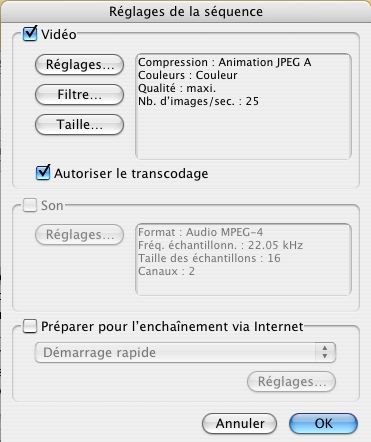The height and width of the screenshot is (442, 371).
Task: Click the sound format summary box
Action: 243,259
